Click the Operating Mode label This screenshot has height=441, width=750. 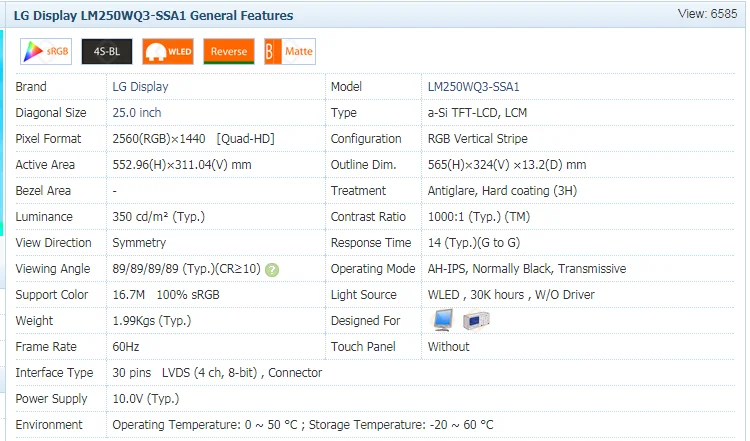[373, 268]
